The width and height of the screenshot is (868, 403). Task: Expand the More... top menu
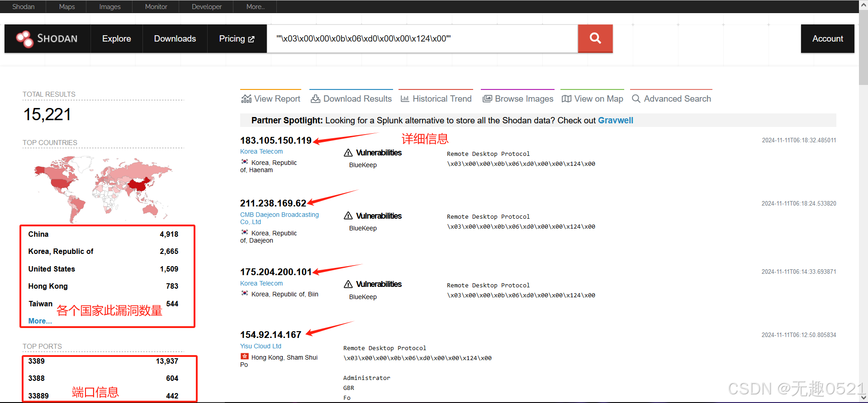[x=256, y=7]
